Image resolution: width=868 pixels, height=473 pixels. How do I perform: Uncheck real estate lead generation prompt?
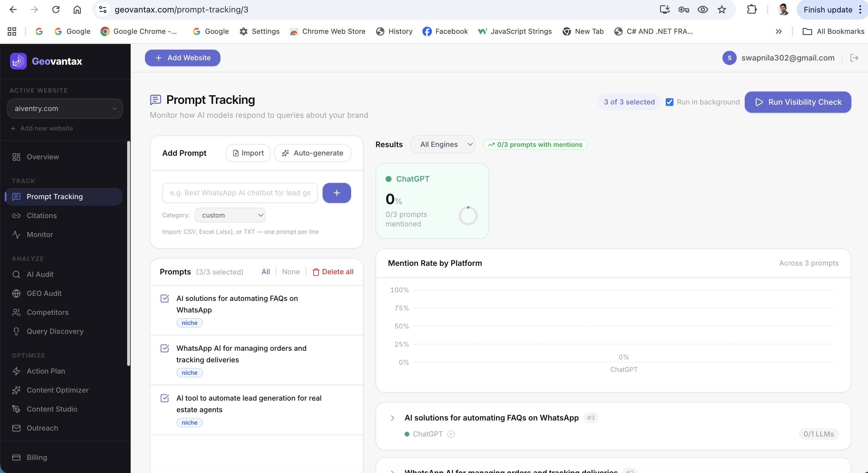[165, 398]
